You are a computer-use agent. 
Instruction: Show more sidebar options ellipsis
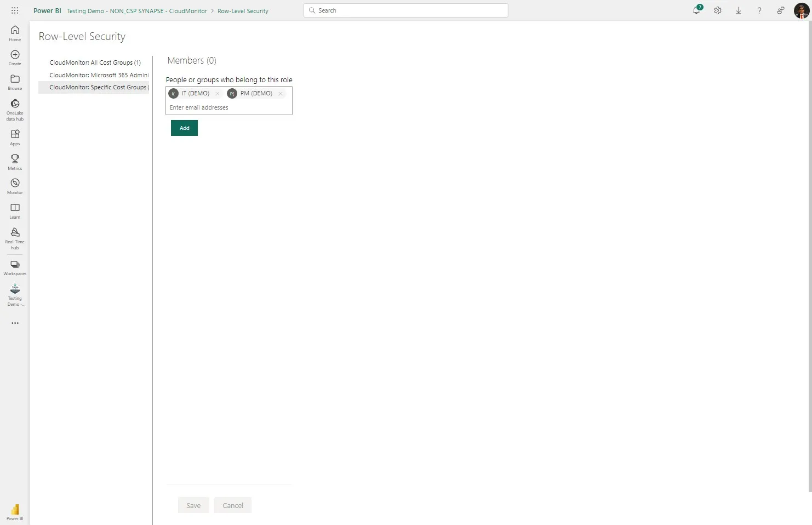pyautogui.click(x=15, y=323)
